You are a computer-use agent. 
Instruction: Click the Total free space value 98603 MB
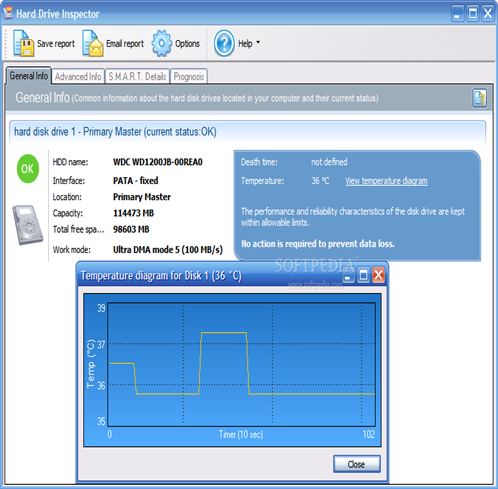tap(131, 229)
